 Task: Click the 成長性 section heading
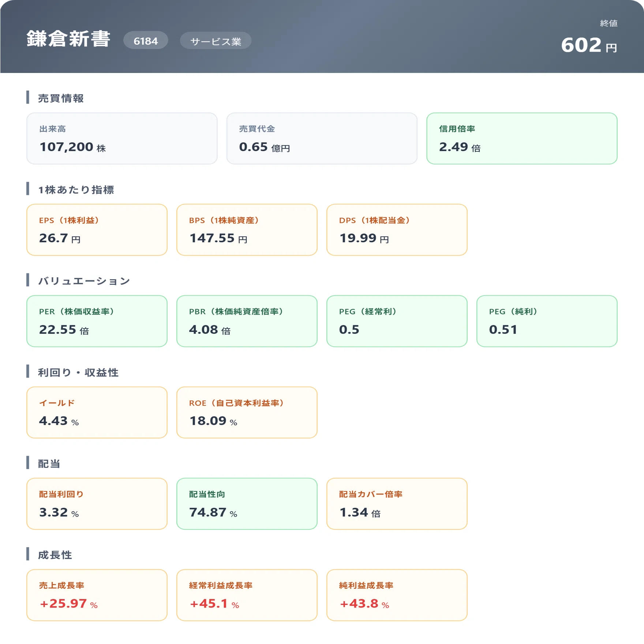55,555
